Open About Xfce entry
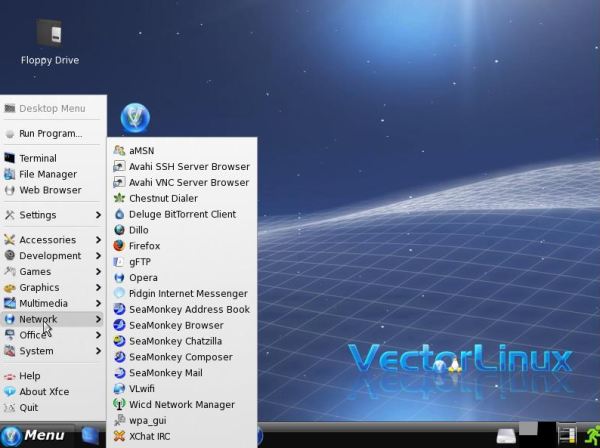This screenshot has height=448, width=600. (x=53, y=392)
